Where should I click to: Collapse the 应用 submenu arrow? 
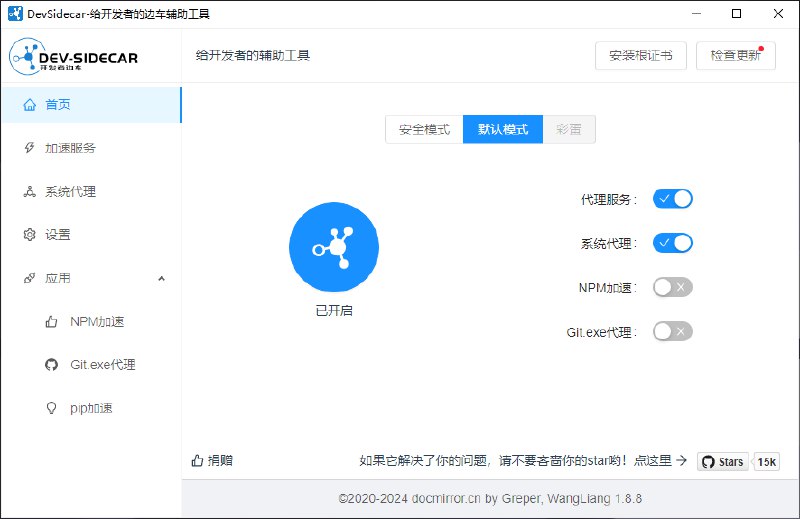(x=162, y=278)
